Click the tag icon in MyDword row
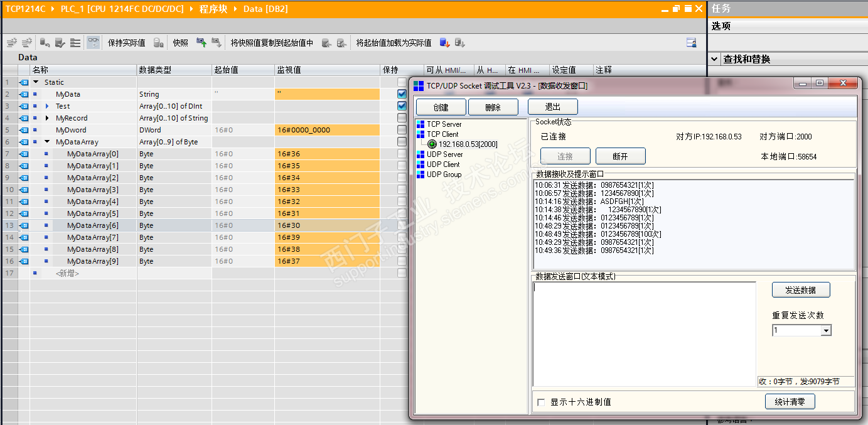 tap(24, 130)
